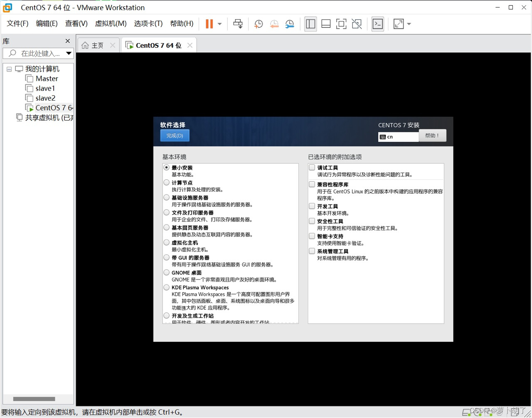Viewport: 532px width, 418px height.
Task: Collapse the 我的计算机 tree node
Action: [9, 69]
